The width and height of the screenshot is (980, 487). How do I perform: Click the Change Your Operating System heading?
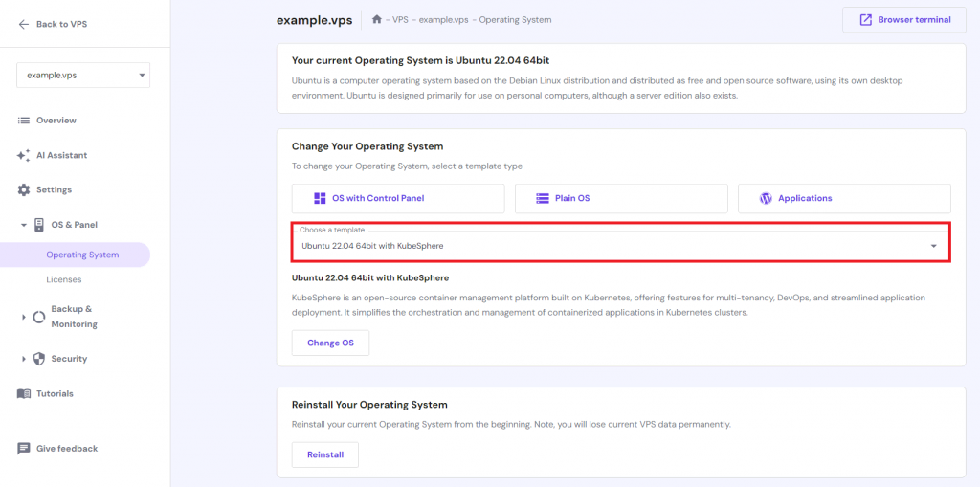367,146
